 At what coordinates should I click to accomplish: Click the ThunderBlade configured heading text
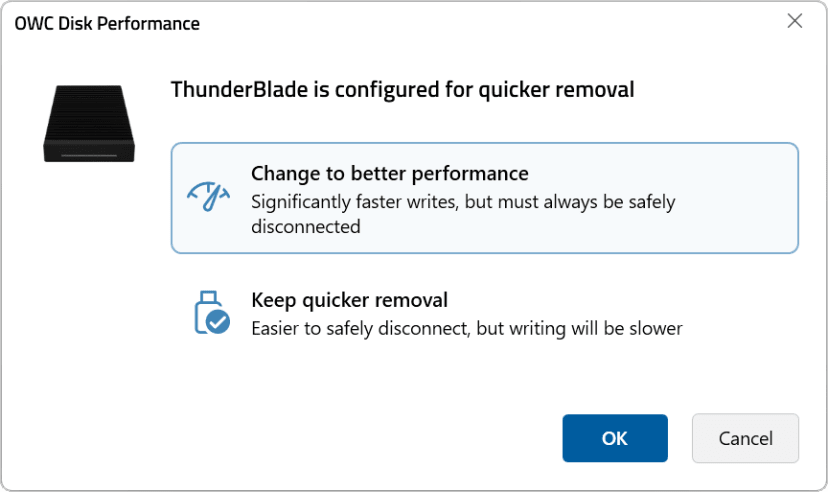403,89
